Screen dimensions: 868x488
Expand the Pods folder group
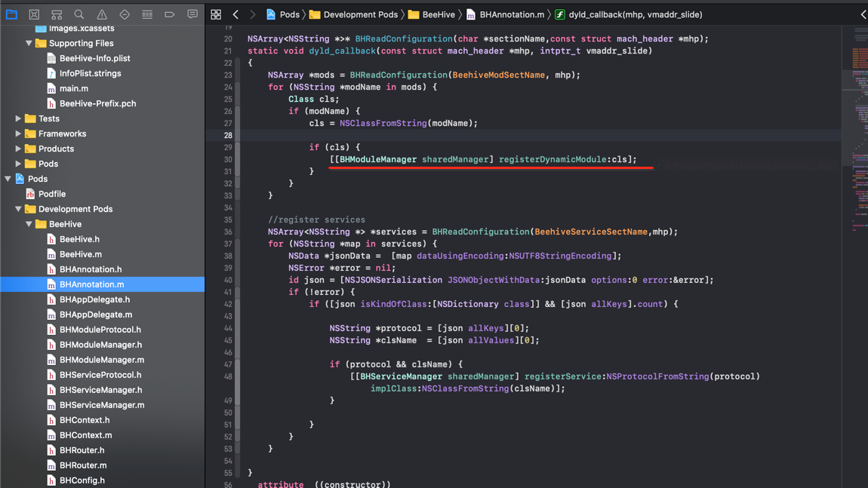(x=18, y=164)
